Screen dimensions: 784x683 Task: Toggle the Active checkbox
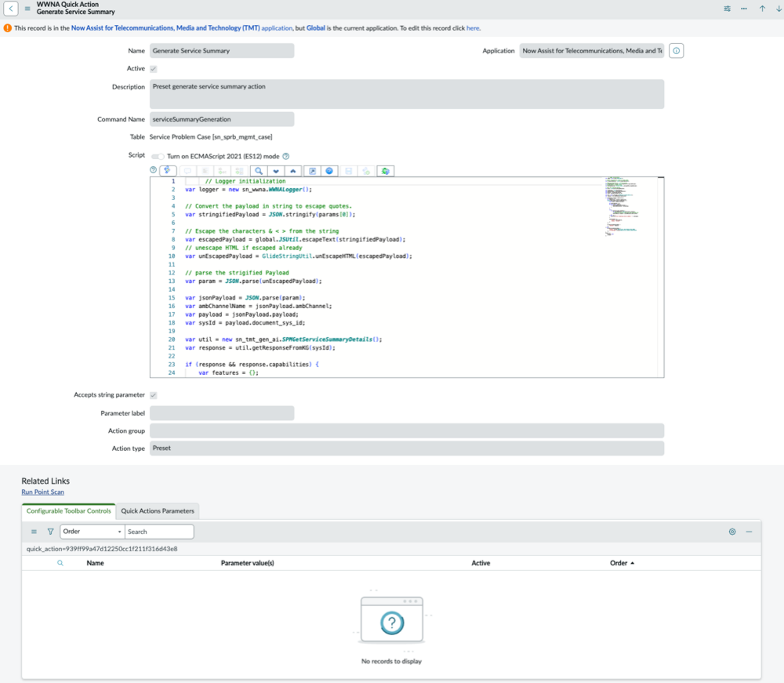[154, 69]
